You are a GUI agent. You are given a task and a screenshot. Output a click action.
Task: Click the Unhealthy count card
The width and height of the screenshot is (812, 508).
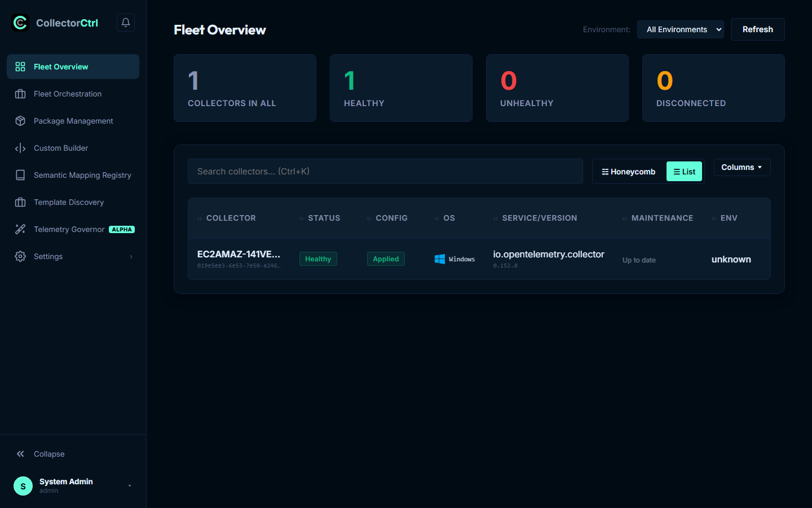pyautogui.click(x=557, y=88)
